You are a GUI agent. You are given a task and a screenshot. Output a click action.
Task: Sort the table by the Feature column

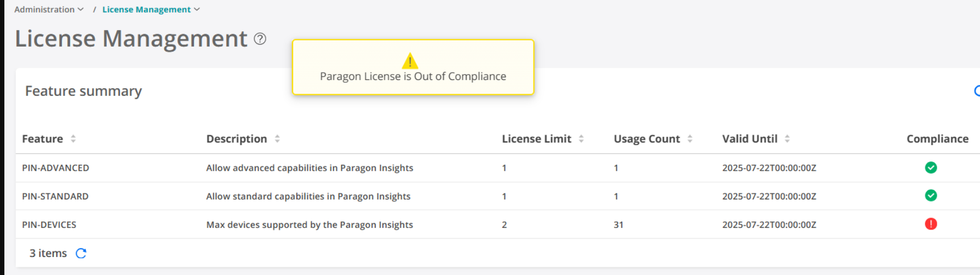(x=73, y=139)
